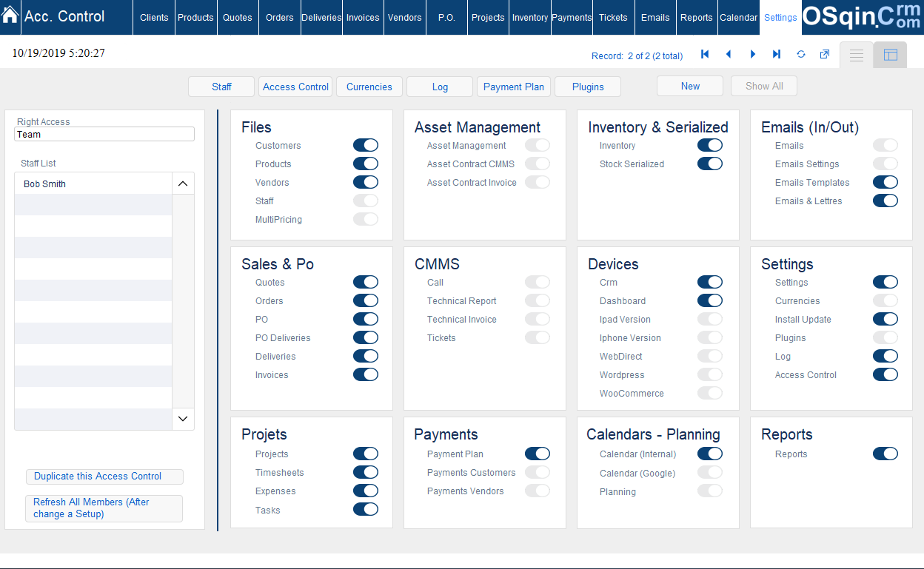
Task: Click the Record 2 of 2 text
Action: click(x=637, y=55)
